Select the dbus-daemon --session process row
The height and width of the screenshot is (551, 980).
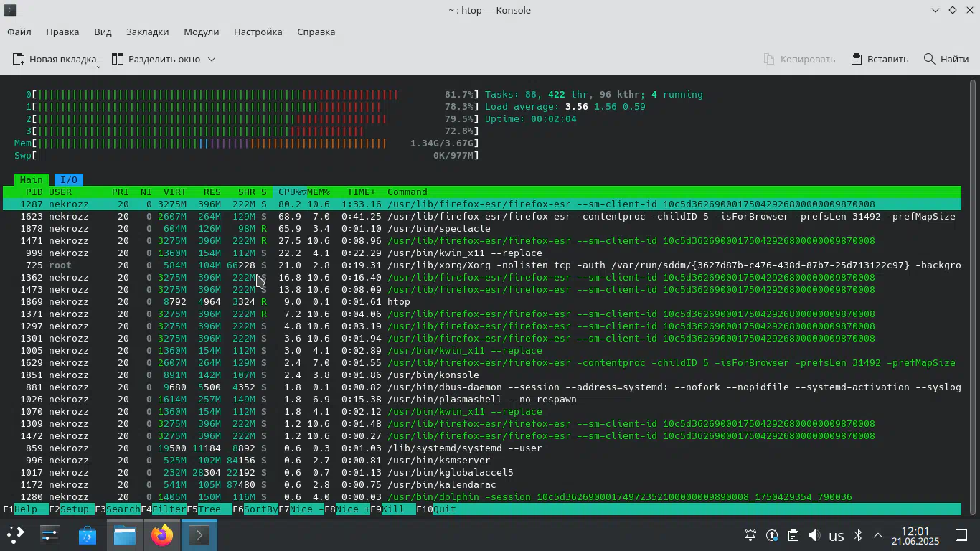tap(482, 387)
